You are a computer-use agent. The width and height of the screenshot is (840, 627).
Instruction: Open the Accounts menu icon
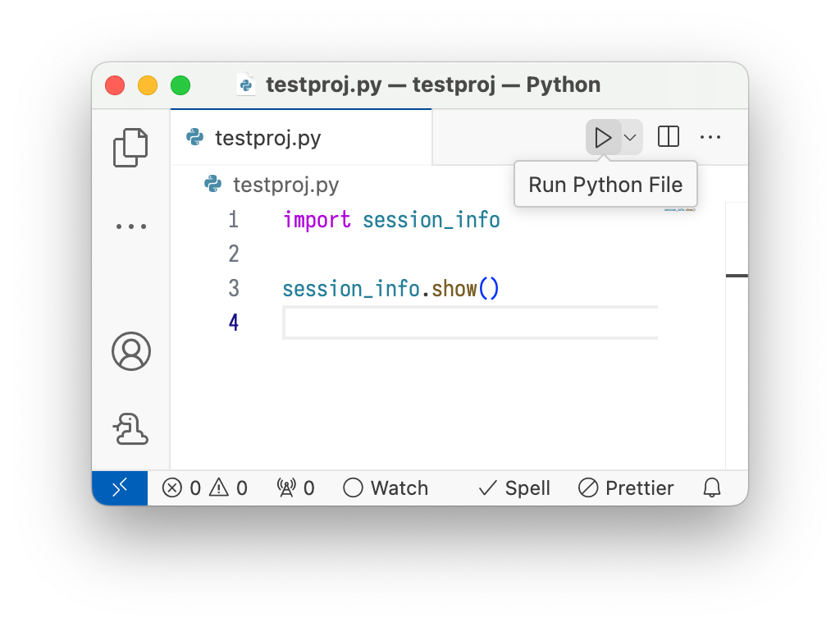[x=130, y=351]
